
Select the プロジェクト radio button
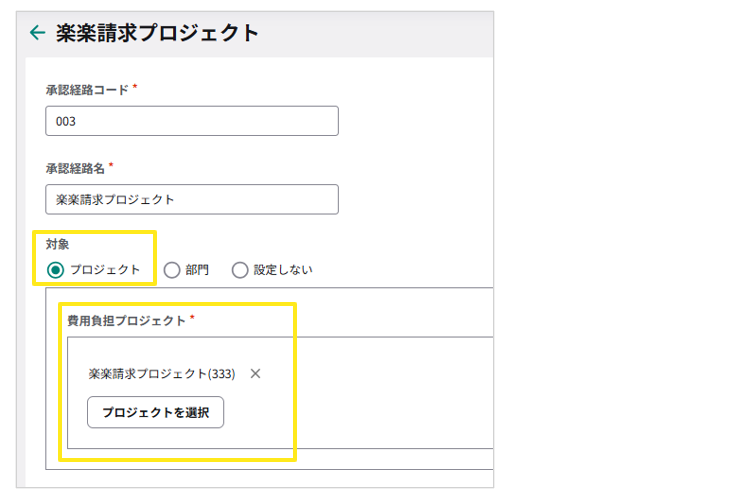click(56, 269)
